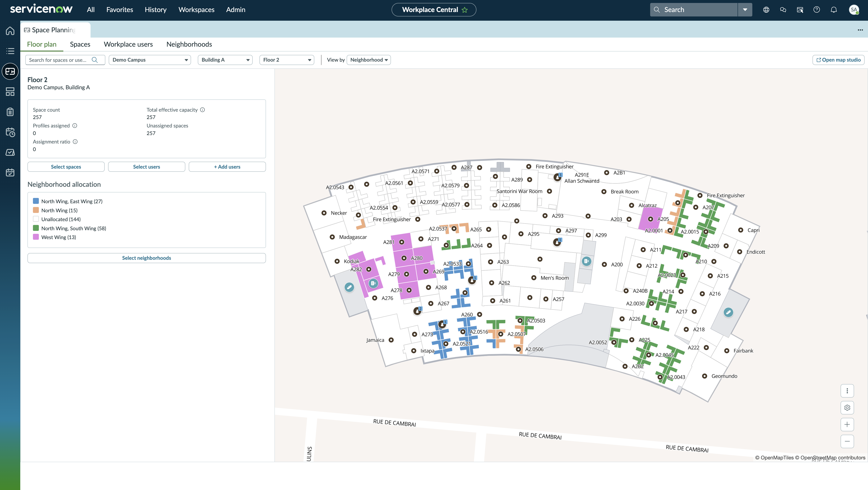868x490 pixels.
Task: Open the chat conversations icon
Action: (x=783, y=10)
